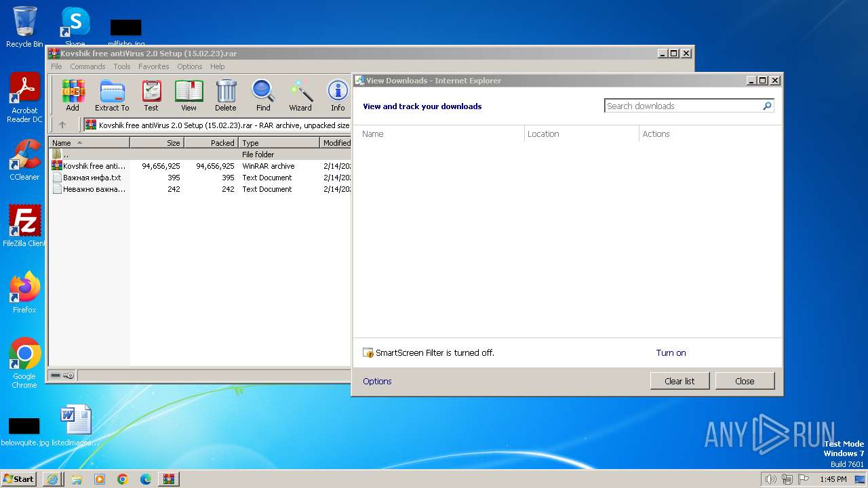The image size is (868, 488).
Task: Click the Action Center flag icon
Action: (804, 479)
